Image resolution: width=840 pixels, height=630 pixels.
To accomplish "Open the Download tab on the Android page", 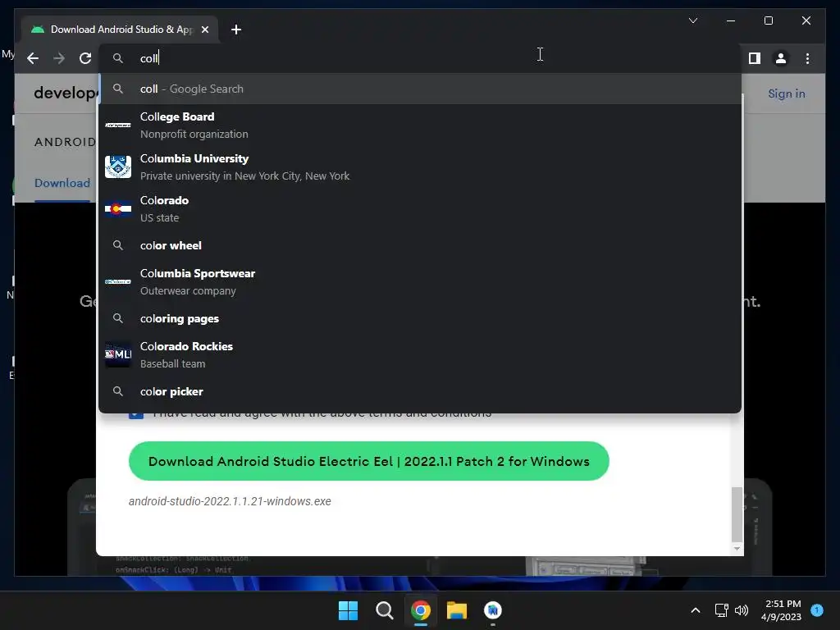I will tap(62, 183).
